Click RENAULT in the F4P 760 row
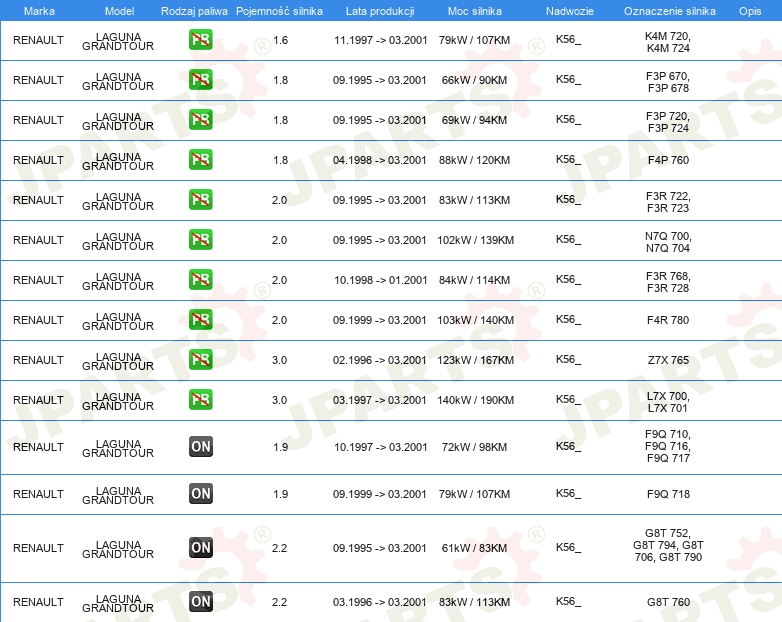782x622 pixels. point(38,160)
